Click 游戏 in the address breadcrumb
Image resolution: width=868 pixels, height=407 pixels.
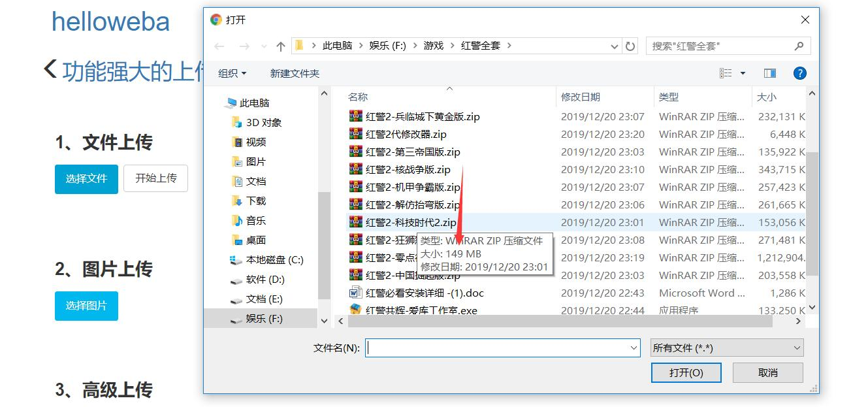tap(433, 46)
